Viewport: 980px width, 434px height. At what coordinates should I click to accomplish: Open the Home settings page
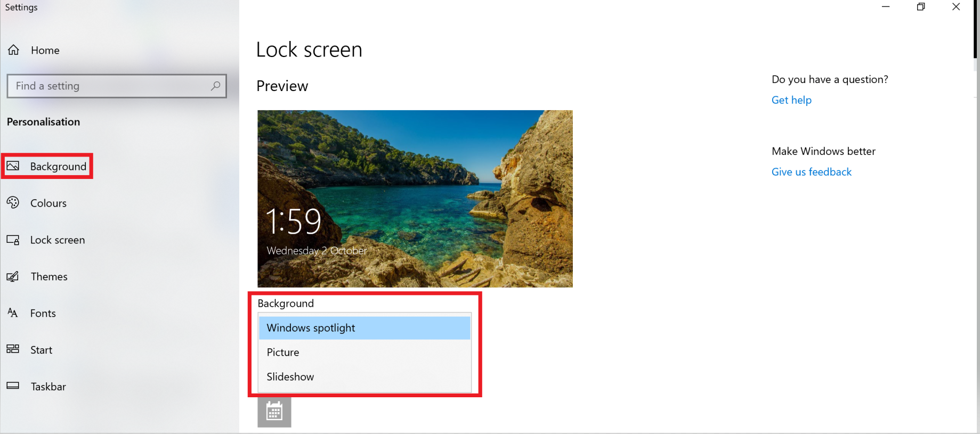pos(45,50)
